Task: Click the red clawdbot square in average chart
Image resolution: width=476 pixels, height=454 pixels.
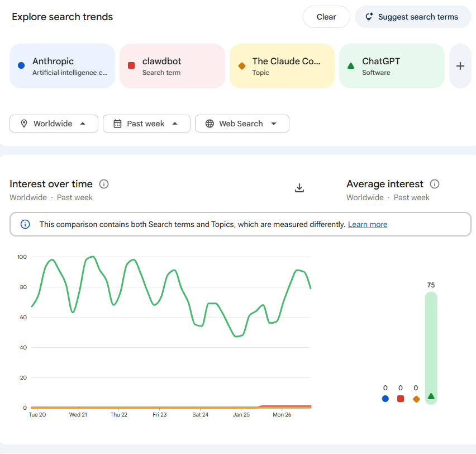Action: point(401,399)
